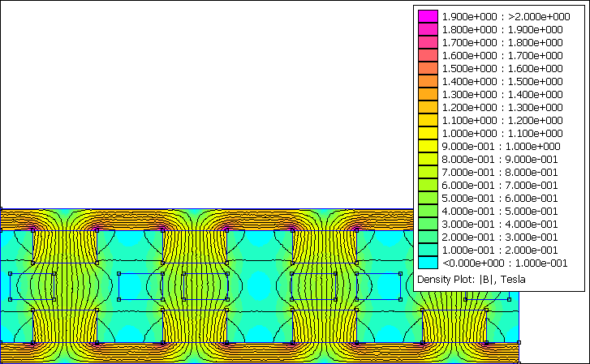The height and width of the screenshot is (364, 590).
Task: Click the swatch for 1.700e+000 : 1.800e+000
Action: [x=428, y=42]
